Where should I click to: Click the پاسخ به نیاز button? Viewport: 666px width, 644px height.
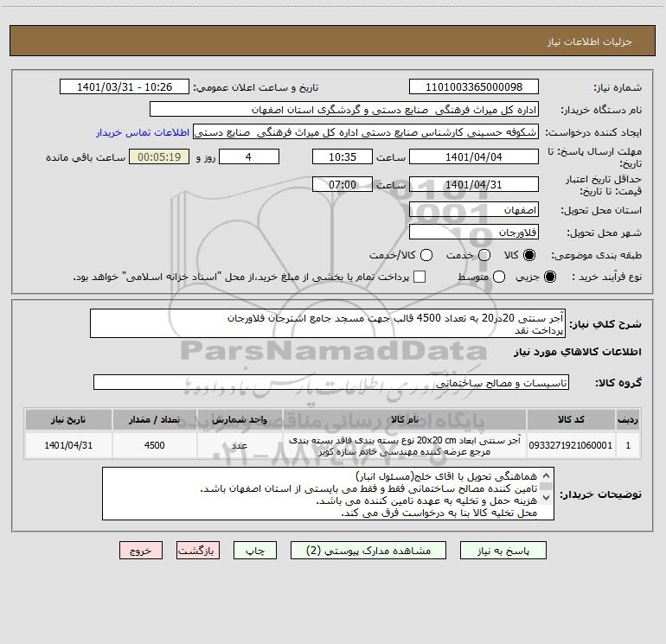[x=503, y=551]
